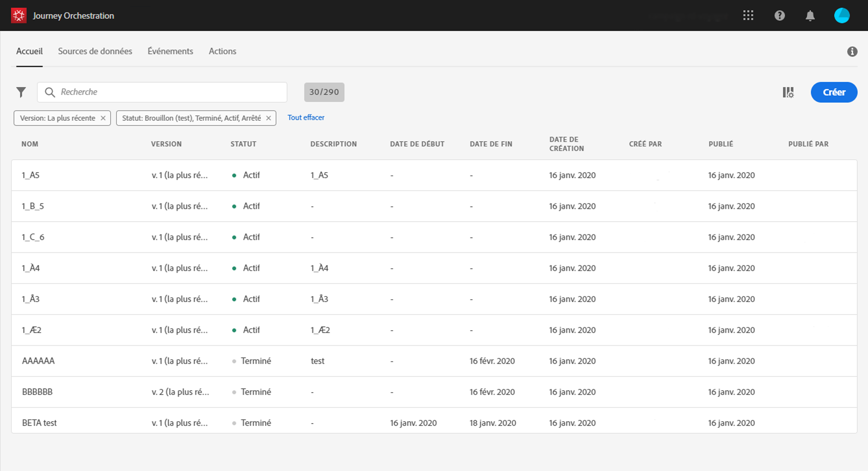Open the column configuration icon
Image resolution: width=868 pixels, height=471 pixels.
tap(788, 92)
